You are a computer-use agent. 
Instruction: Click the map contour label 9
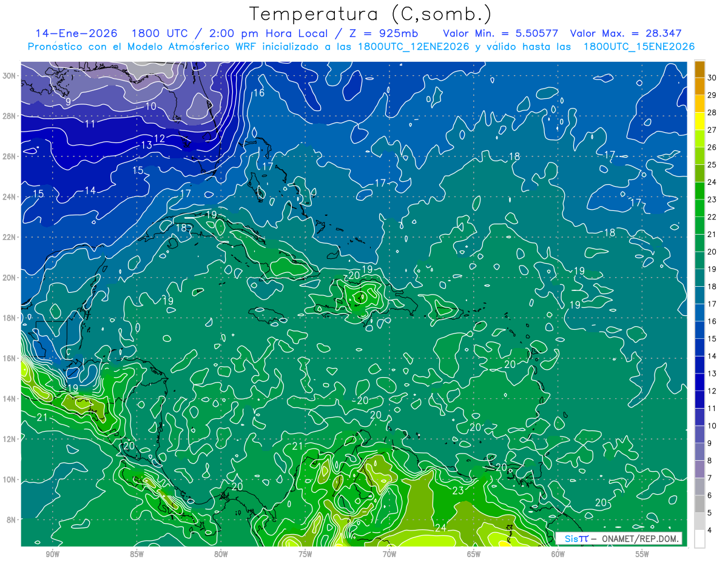(69, 101)
